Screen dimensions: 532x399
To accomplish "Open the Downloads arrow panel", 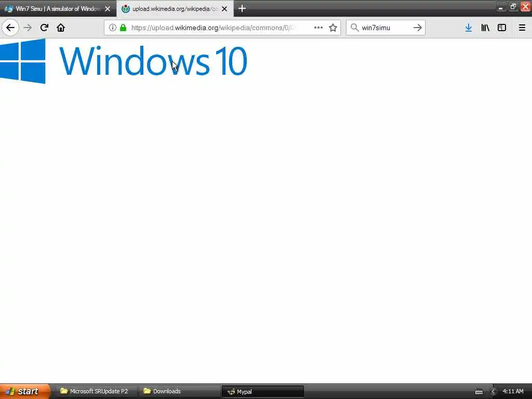I will point(469,28).
